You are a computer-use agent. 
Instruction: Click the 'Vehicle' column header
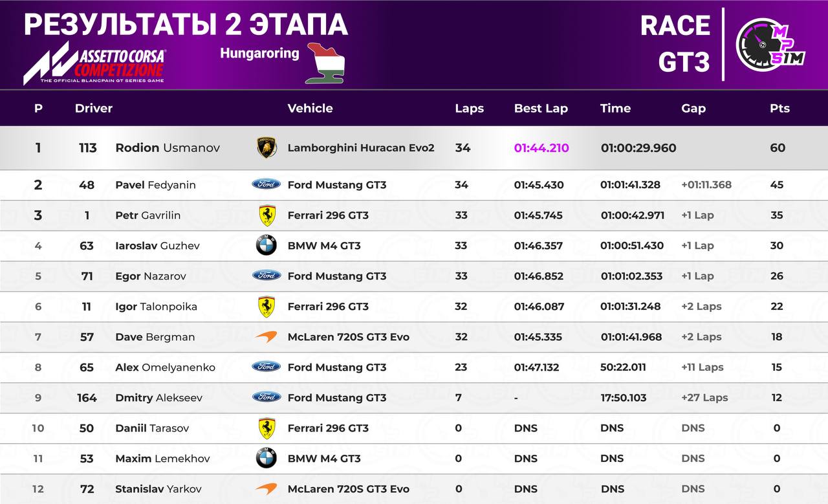[310, 108]
